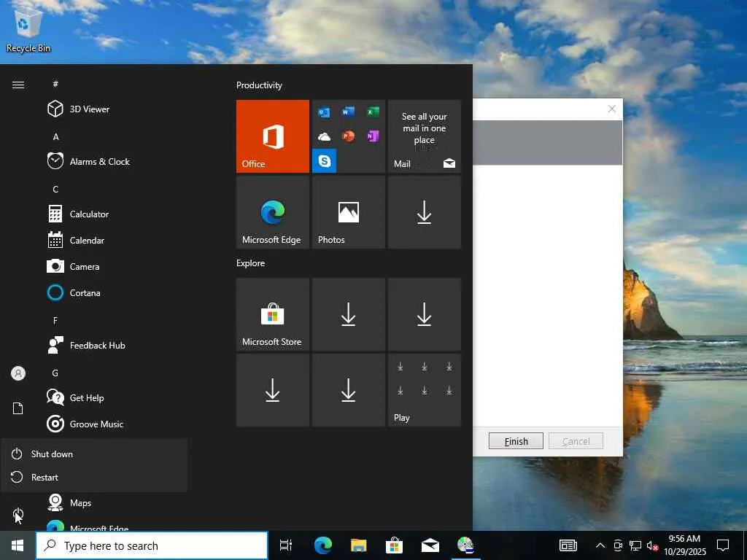Open the notification Action Center
This screenshot has height=560, width=747.
point(723,545)
